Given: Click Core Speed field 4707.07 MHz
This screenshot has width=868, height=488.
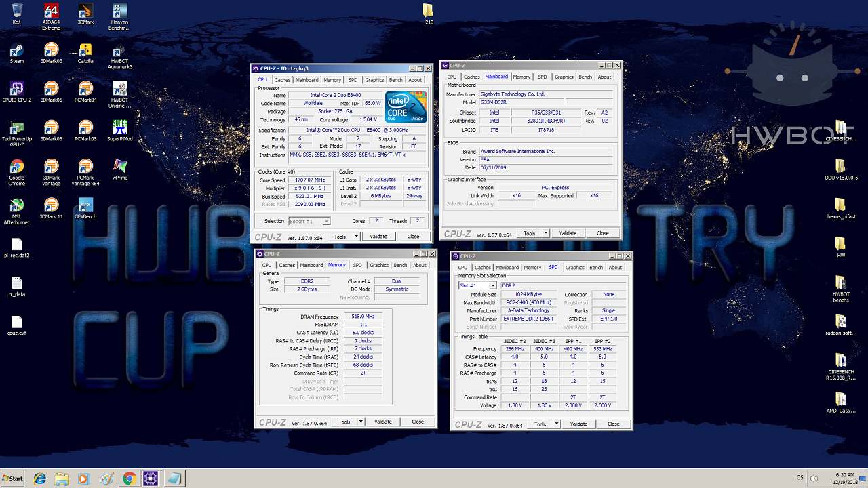Looking at the screenshot, I should click(311, 180).
